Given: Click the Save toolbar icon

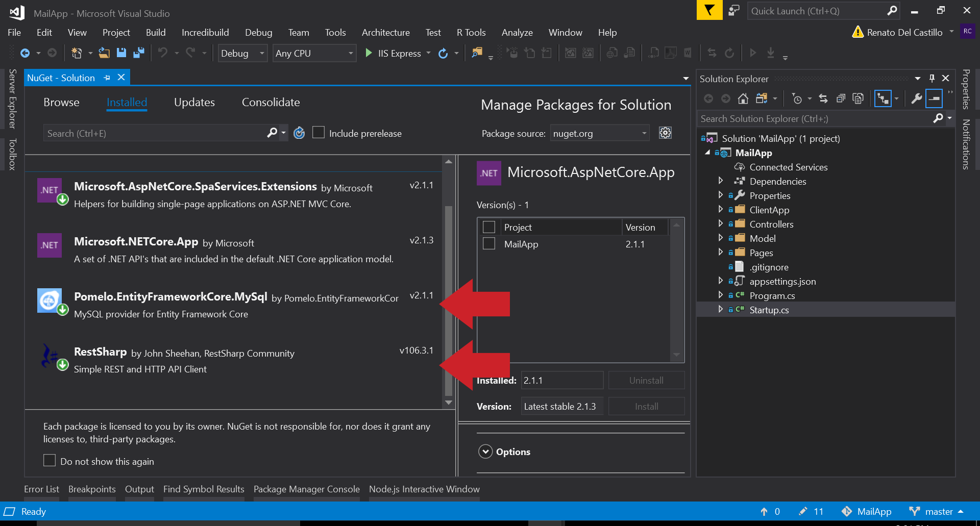Looking at the screenshot, I should pyautogui.click(x=121, y=53).
